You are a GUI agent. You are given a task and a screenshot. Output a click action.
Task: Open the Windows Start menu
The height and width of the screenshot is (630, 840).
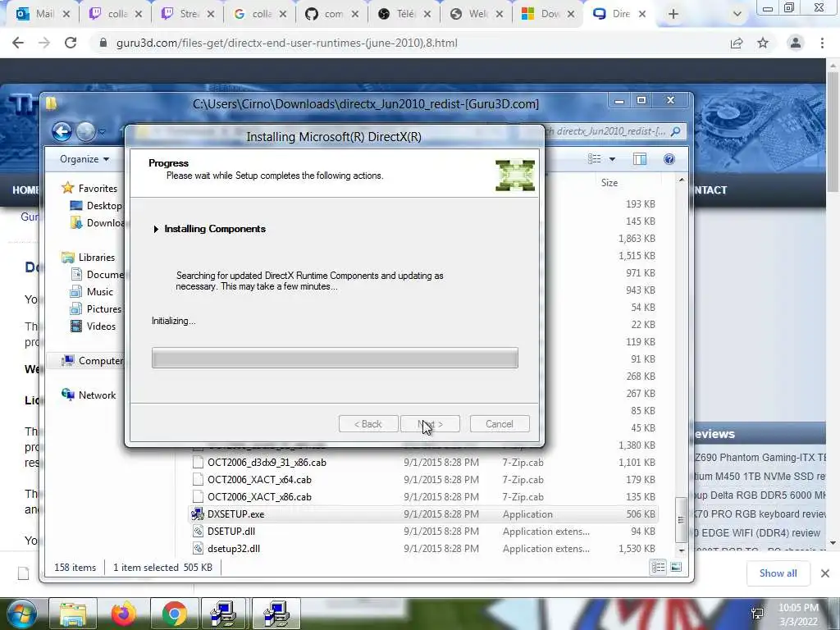click(22, 614)
